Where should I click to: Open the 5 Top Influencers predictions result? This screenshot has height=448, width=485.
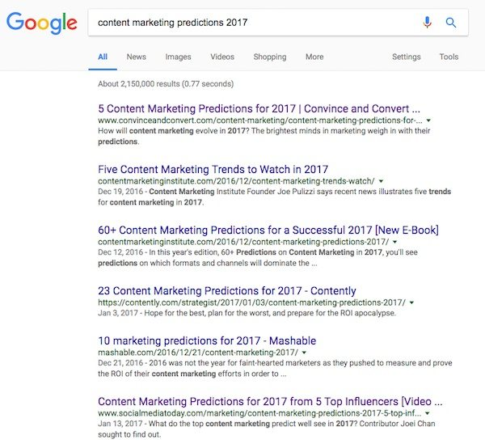point(270,401)
